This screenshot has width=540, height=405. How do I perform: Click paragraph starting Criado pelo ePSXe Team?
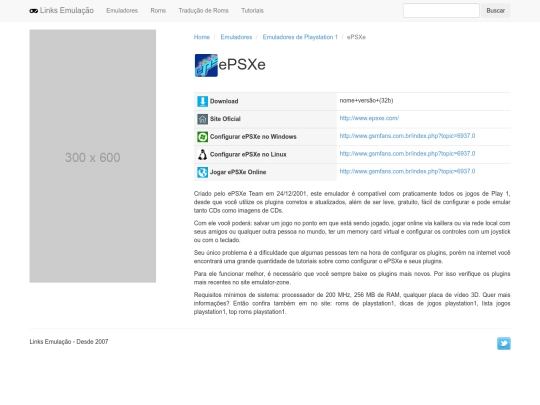click(x=352, y=202)
